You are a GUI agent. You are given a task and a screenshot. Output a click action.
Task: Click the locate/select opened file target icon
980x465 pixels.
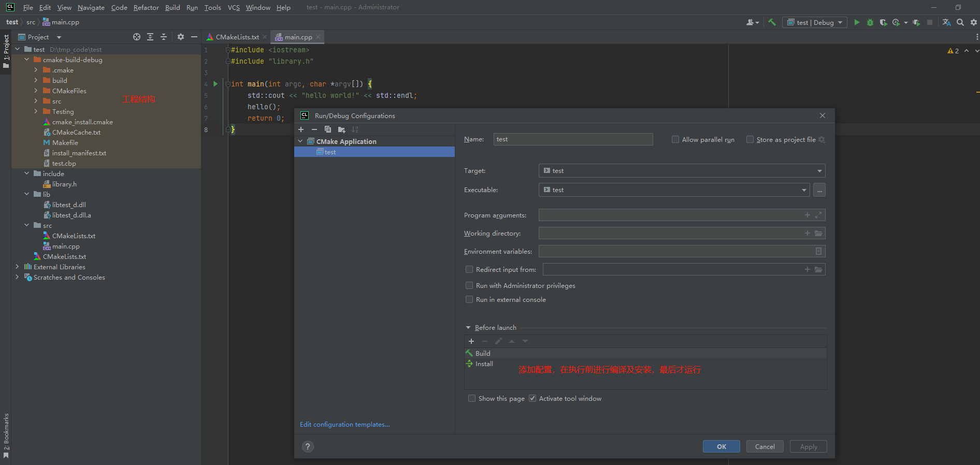[137, 37]
